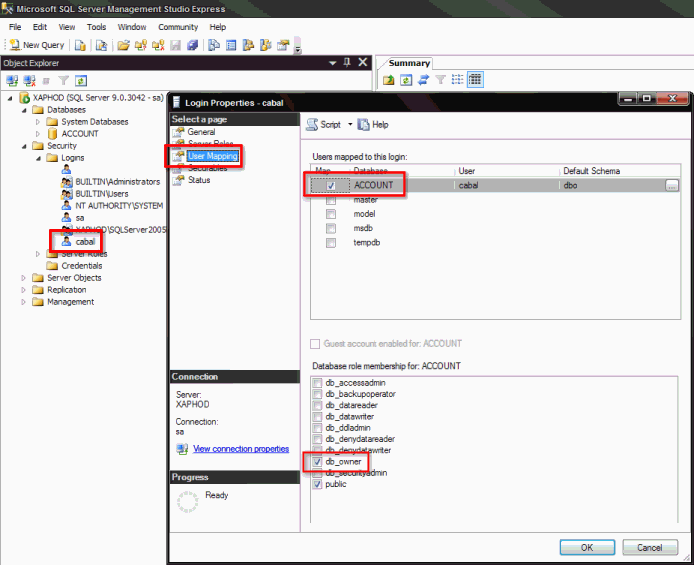The image size is (694, 565).
Task: Click the New Query toolbar button
Action: click(x=37, y=45)
